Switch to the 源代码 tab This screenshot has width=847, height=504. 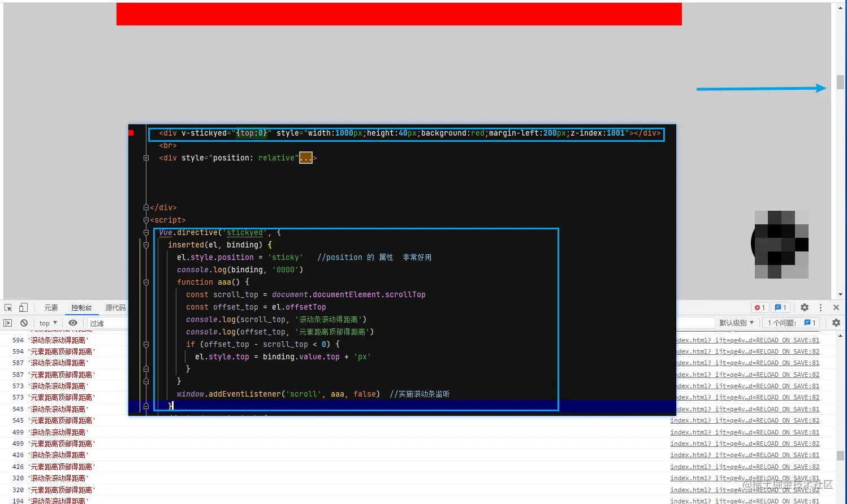coord(115,308)
